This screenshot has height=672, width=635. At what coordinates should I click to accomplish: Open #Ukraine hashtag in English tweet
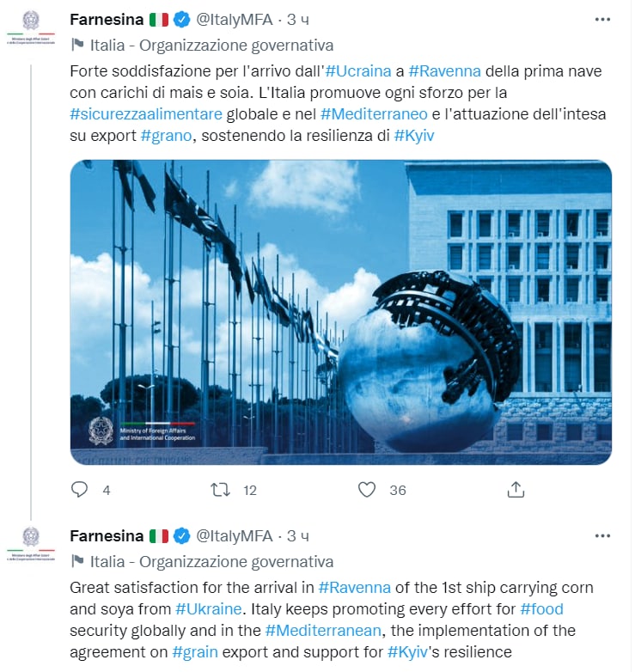[209, 609]
